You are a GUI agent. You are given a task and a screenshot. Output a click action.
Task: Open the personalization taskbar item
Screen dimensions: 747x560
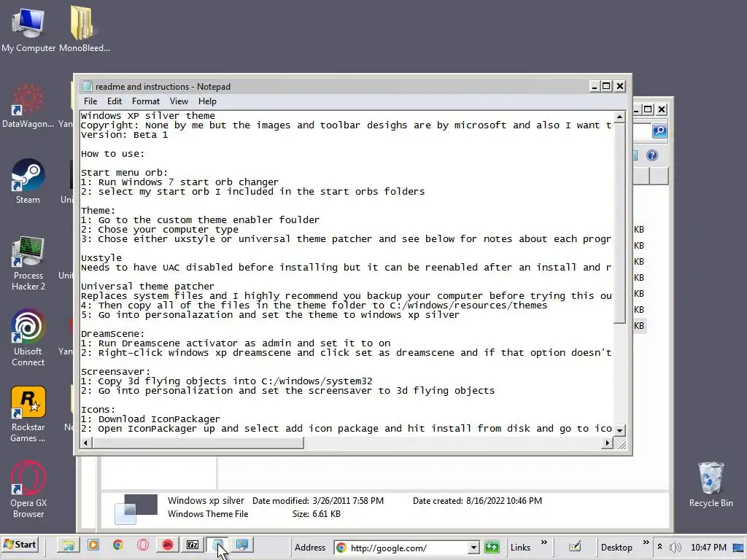click(x=242, y=545)
